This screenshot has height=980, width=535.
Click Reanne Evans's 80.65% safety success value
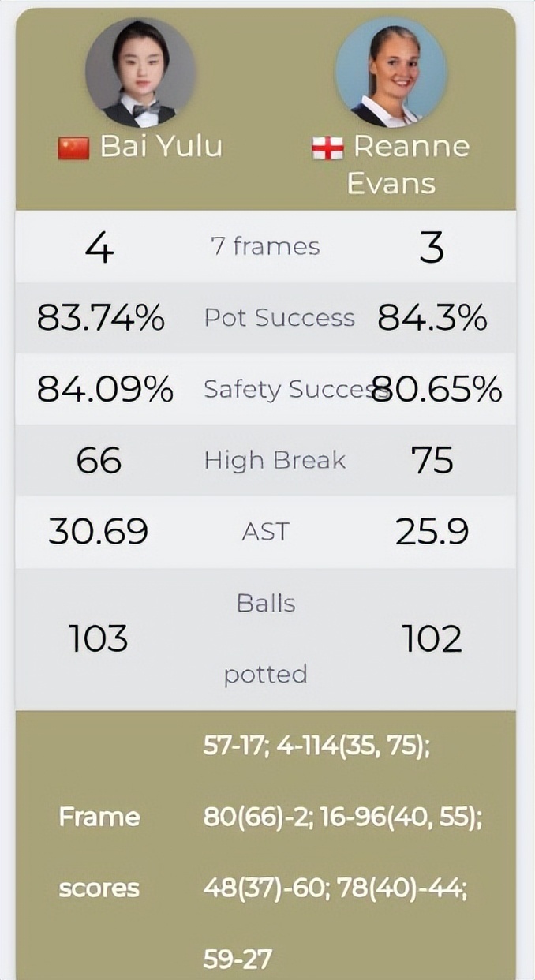[438, 389]
